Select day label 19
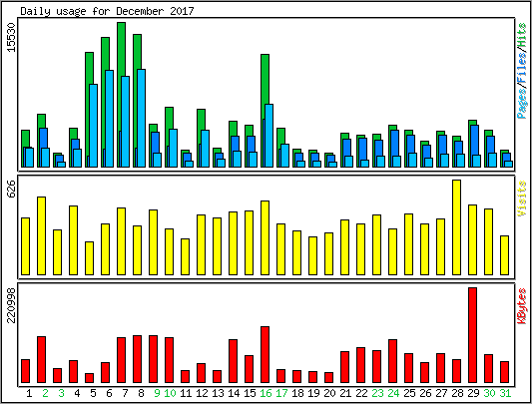This screenshot has height=404, width=532. click(313, 393)
